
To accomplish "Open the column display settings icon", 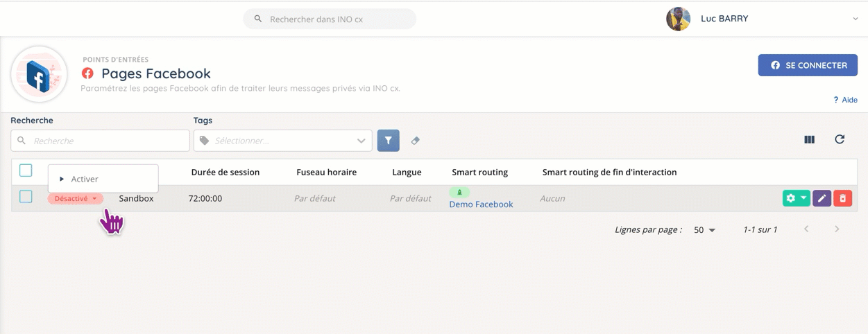I will click(809, 139).
